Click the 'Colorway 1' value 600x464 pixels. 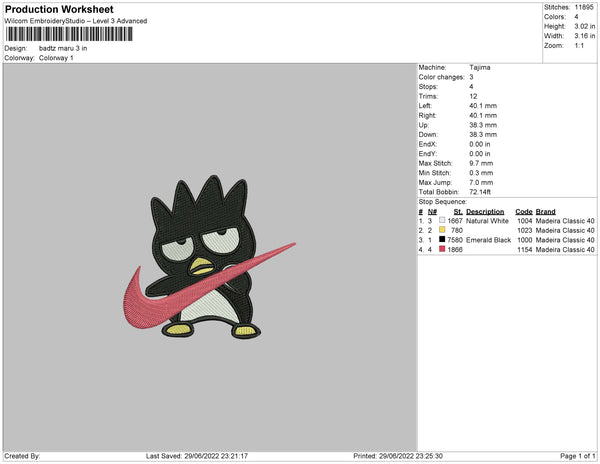(x=56, y=58)
